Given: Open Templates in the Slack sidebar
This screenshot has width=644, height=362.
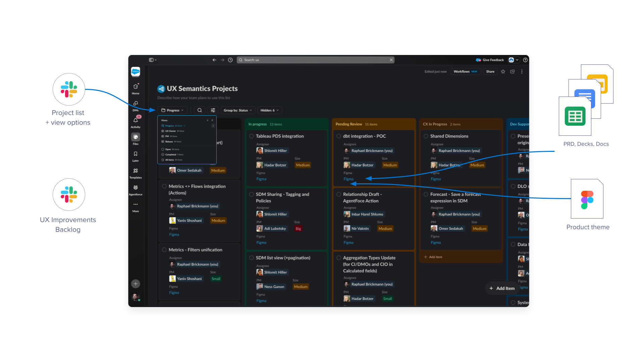Looking at the screenshot, I should pos(136,173).
